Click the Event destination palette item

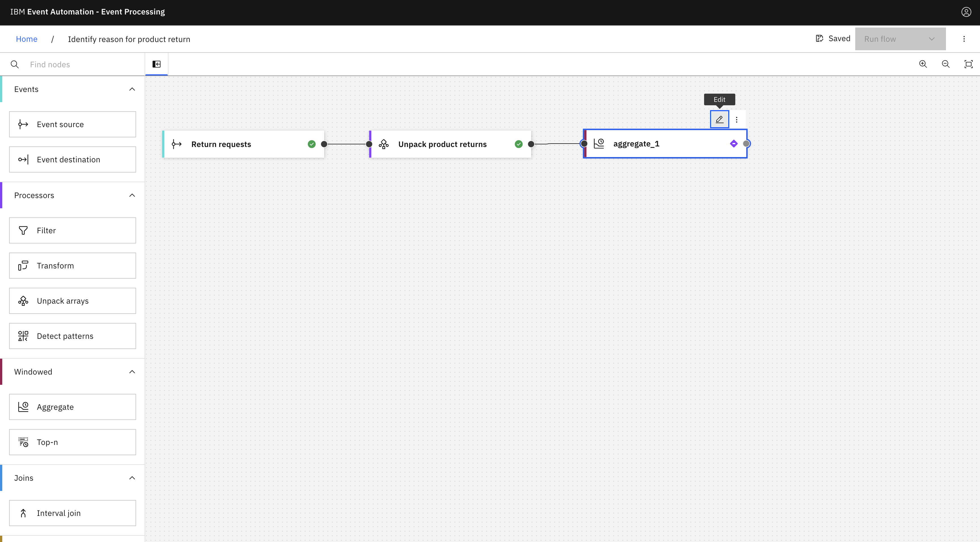click(x=73, y=159)
